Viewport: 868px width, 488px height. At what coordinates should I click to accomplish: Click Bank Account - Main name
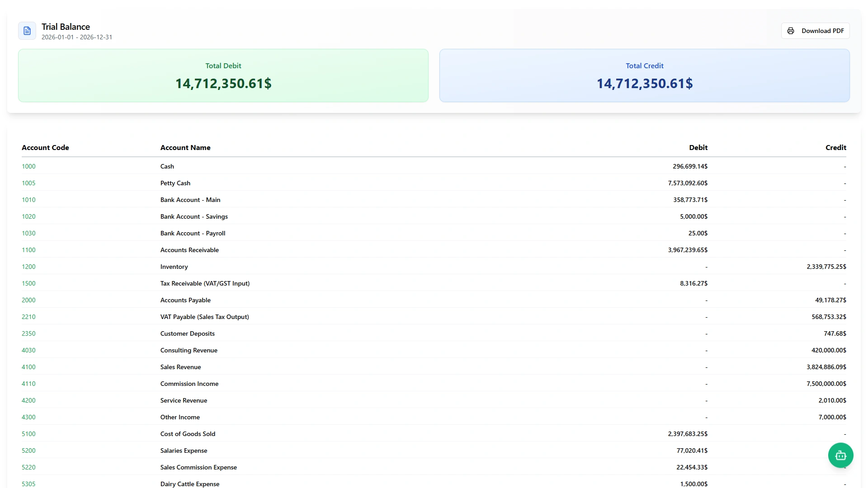[190, 200]
